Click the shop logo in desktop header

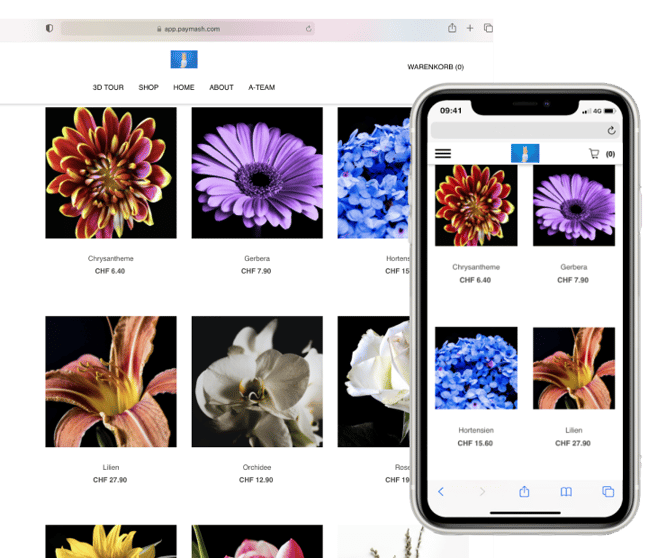(184, 59)
